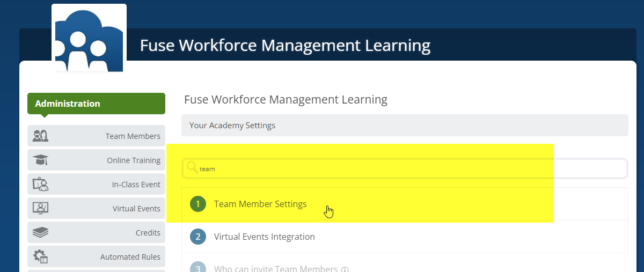Open the Your Academy Settings bar
This screenshot has height=272, width=644.
(404, 126)
